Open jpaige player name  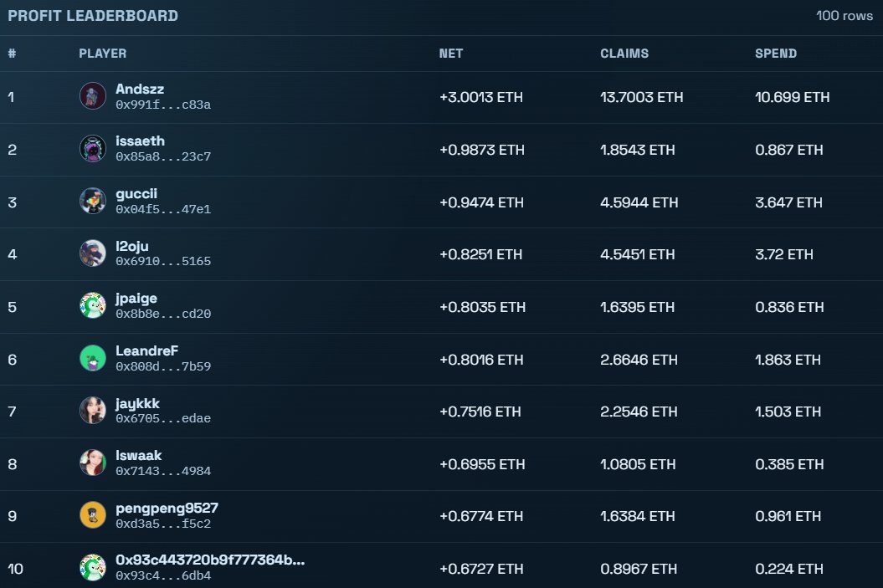pos(136,299)
